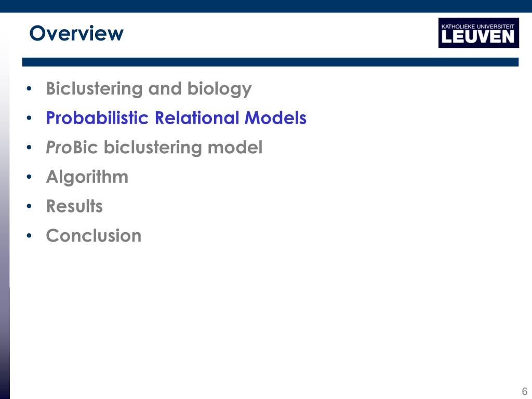Click the bullet before Probabilistic Relational Models
The width and height of the screenshot is (532, 399).
[x=29, y=118]
